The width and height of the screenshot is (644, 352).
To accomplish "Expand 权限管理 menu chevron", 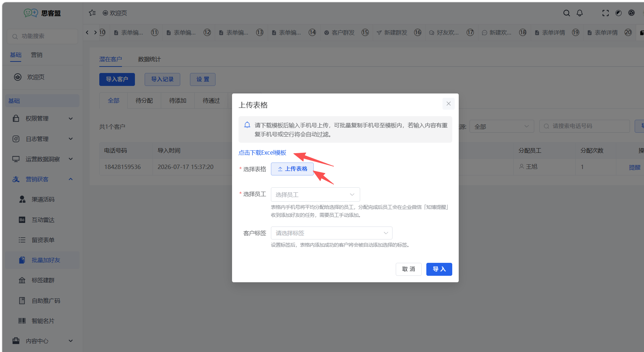I will 71,118.
